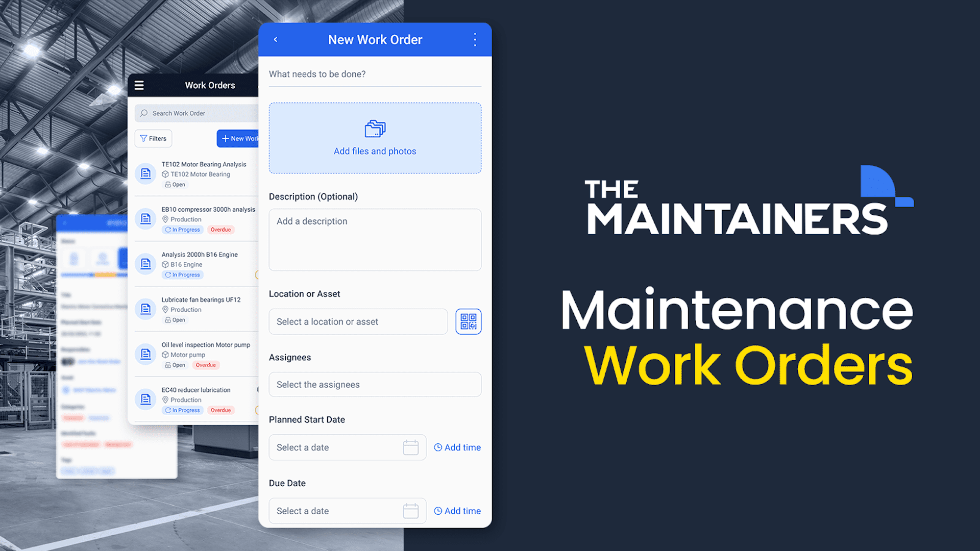Toggle the Filters option on work orders
This screenshot has height=551, width=980.
(x=154, y=139)
